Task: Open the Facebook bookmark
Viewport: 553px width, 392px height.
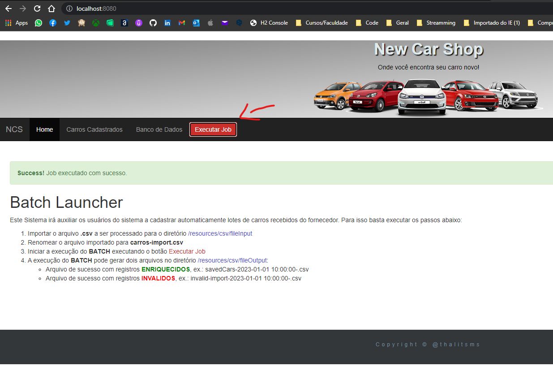Action: (x=53, y=23)
